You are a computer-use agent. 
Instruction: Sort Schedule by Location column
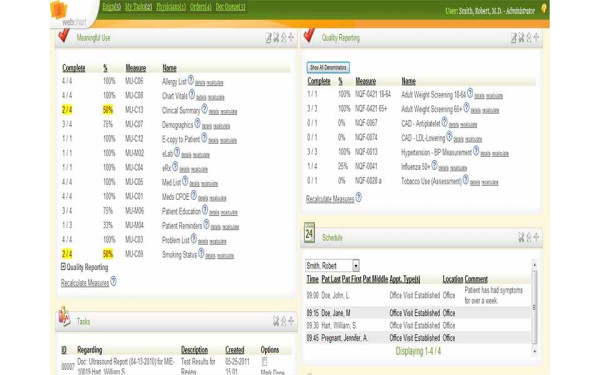tap(453, 279)
